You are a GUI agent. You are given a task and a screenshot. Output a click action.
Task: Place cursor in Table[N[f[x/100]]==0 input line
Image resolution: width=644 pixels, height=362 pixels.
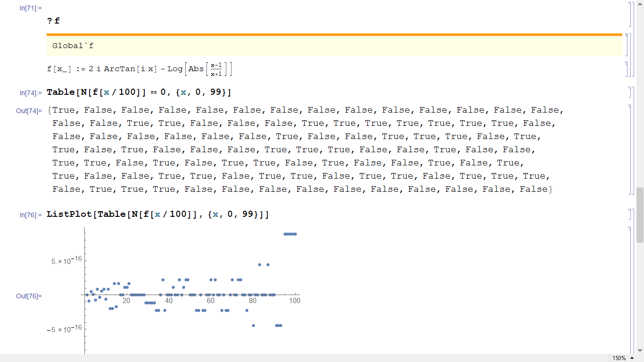point(139,92)
